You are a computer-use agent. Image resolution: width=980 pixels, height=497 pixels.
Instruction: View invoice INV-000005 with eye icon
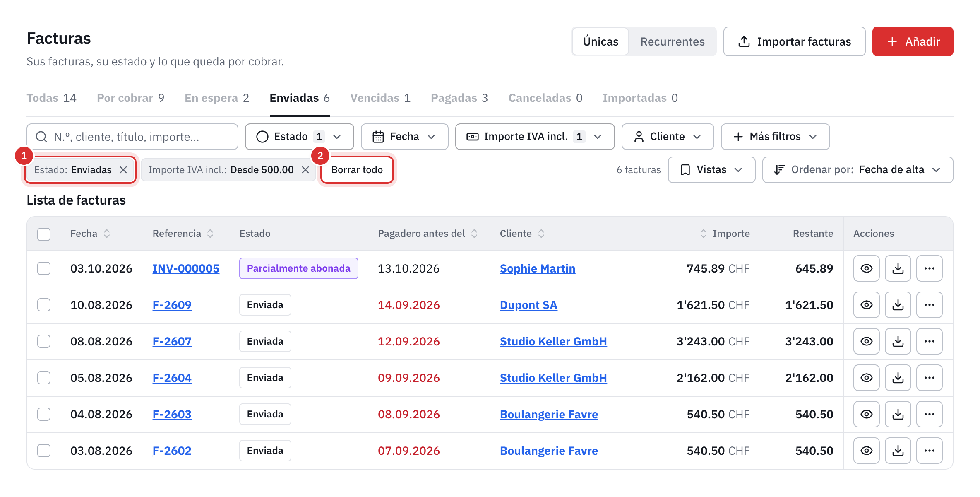(866, 268)
